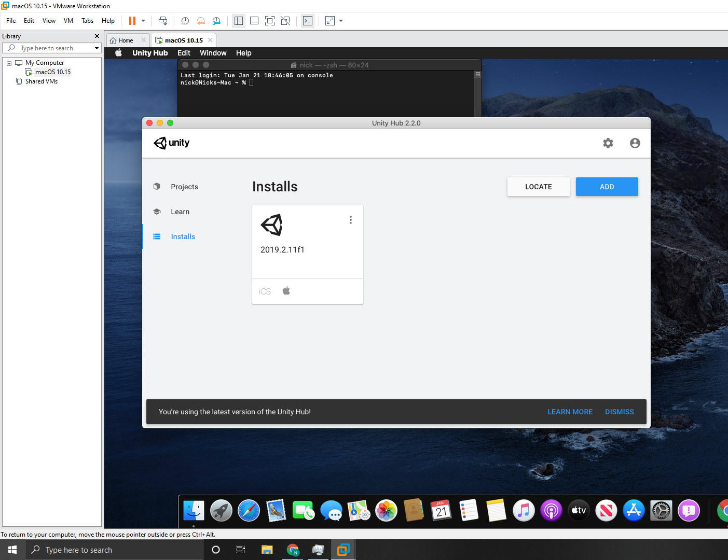Open the stretch guest dropdown arrow

tap(341, 21)
